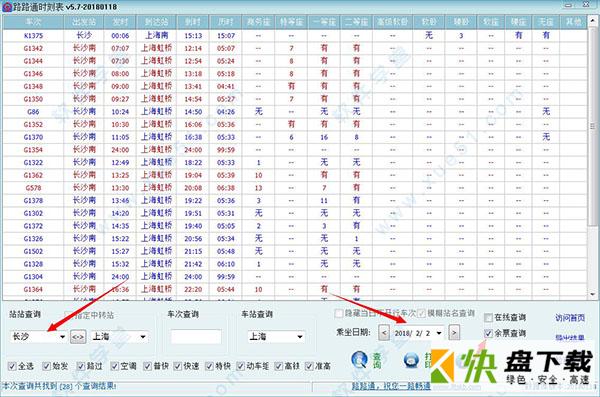Select the G1344 train row

point(295,61)
